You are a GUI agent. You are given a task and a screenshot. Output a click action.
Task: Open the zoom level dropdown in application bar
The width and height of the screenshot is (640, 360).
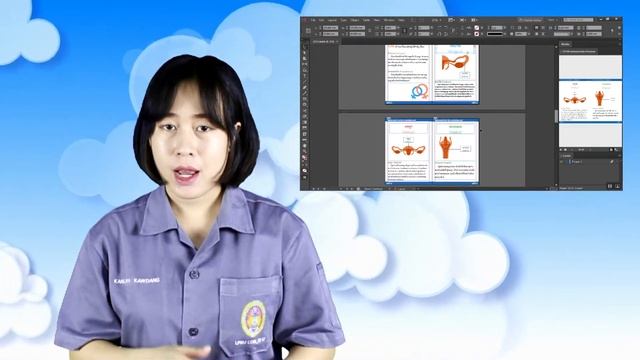click(x=436, y=20)
